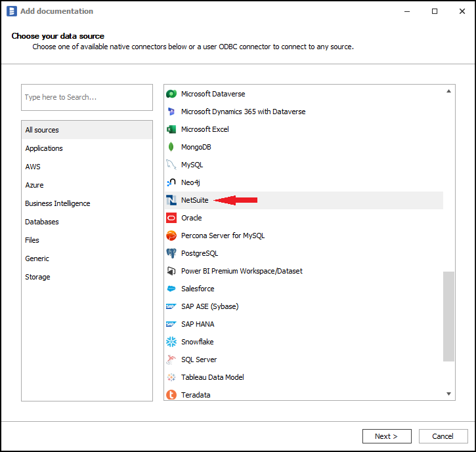
Task: Switch to Business Intelligence category
Action: coord(58,203)
